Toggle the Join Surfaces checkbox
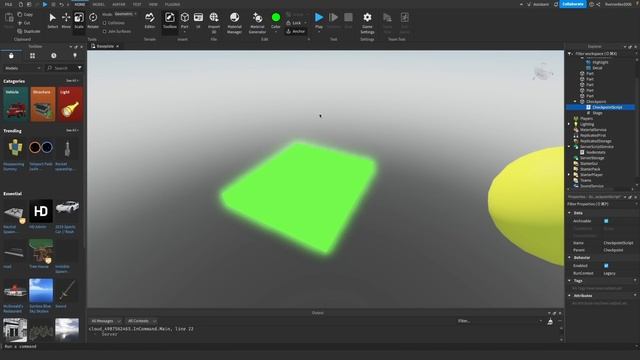Image resolution: width=640 pixels, height=360 pixels. pyautogui.click(x=104, y=31)
